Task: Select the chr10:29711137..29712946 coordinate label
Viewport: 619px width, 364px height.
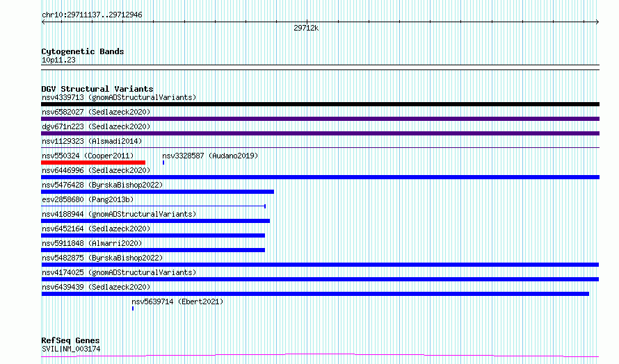Action: coord(92,15)
